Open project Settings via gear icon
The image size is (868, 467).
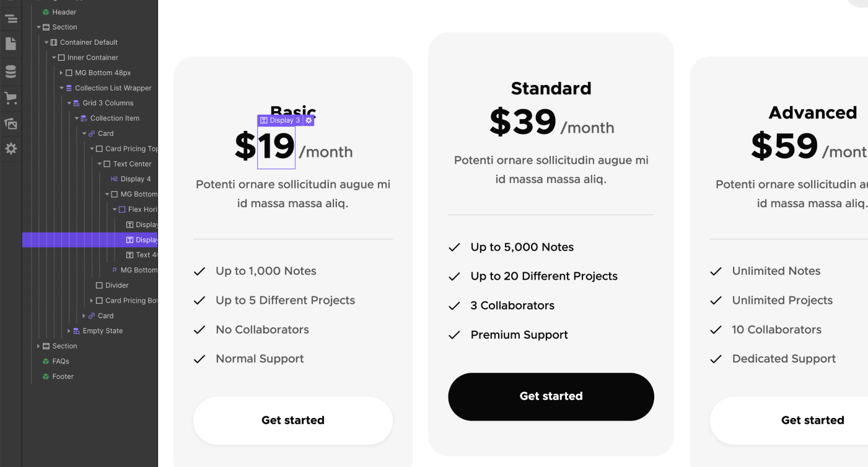(11, 148)
